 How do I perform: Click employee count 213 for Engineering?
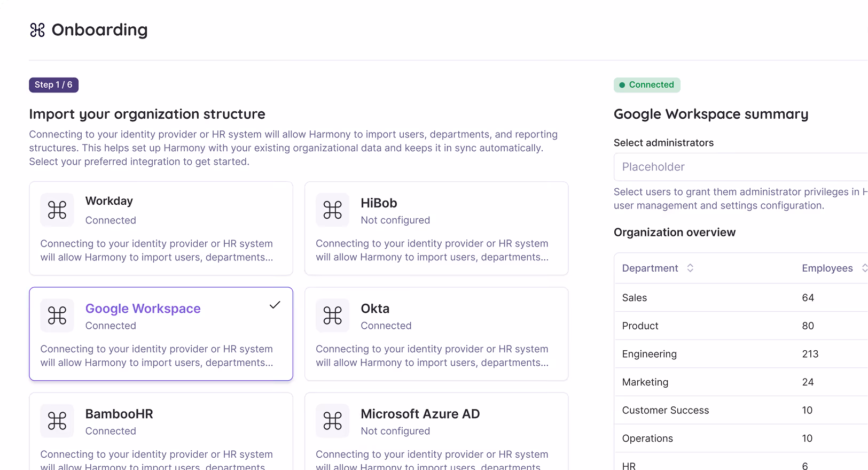click(810, 354)
